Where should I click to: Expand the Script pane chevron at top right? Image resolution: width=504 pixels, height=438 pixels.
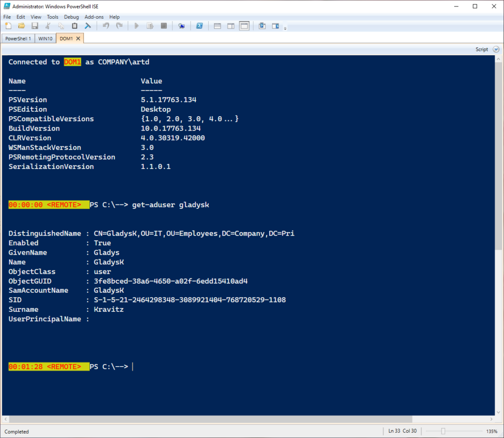coord(496,49)
